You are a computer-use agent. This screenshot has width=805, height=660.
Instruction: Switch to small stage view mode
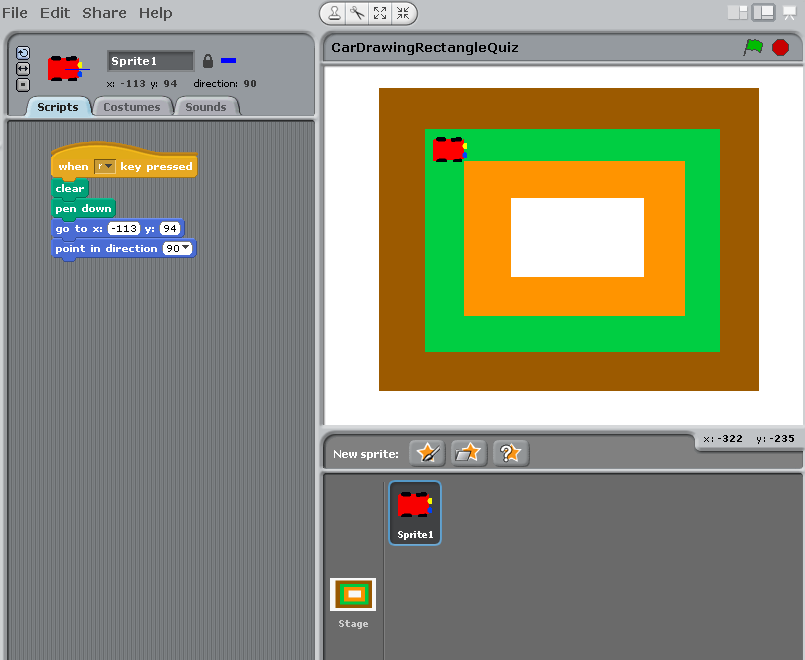coord(738,13)
